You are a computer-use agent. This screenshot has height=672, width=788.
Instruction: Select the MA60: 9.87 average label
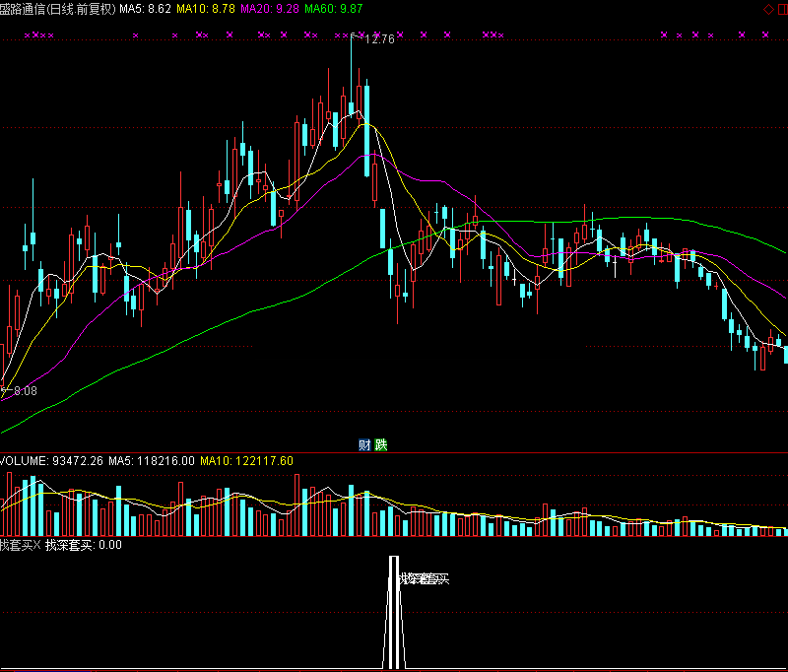(x=334, y=9)
